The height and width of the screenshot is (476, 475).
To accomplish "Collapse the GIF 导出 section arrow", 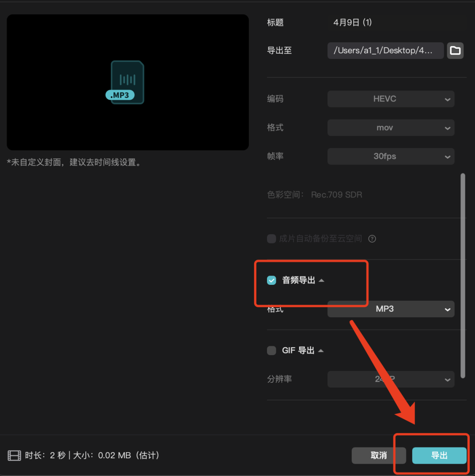I will tap(322, 350).
